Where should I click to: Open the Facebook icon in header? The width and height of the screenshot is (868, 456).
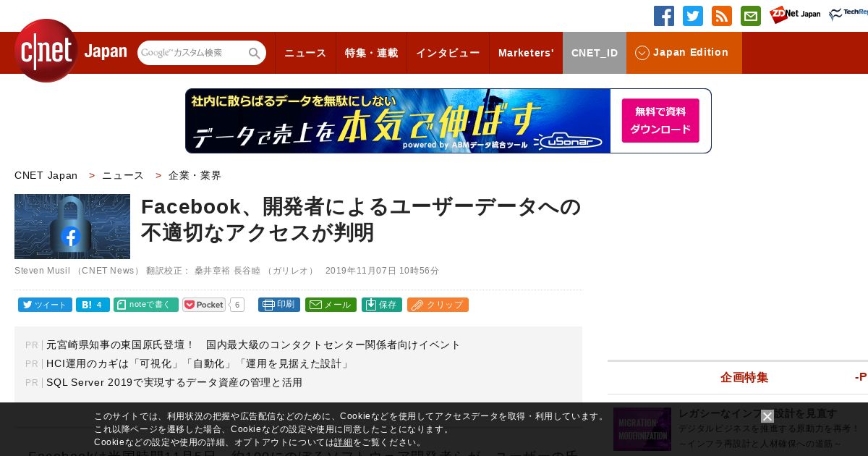click(664, 16)
